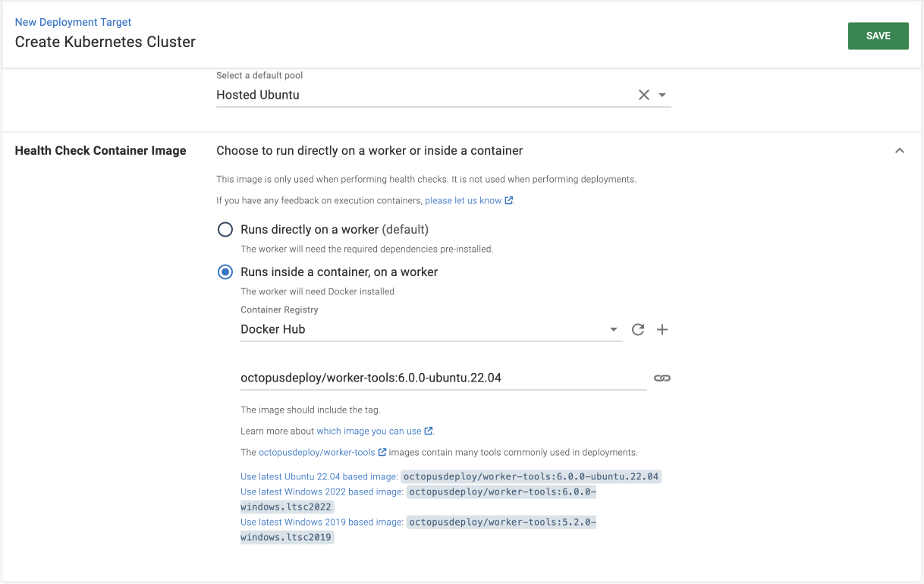924x584 pixels.
Task: Clear the Hosted Ubuntu pool selection with the X
Action: tap(644, 95)
